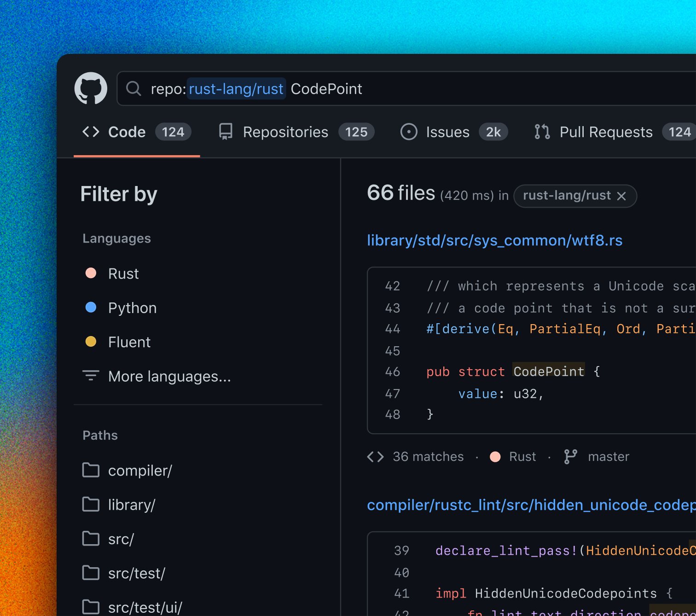696x616 pixels.
Task: Click the Pull Requests git icon
Action: [x=542, y=132]
